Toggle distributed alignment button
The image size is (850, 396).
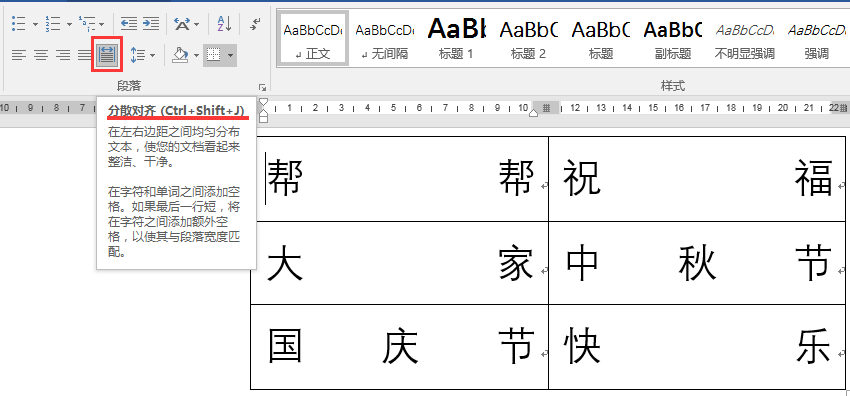click(107, 54)
